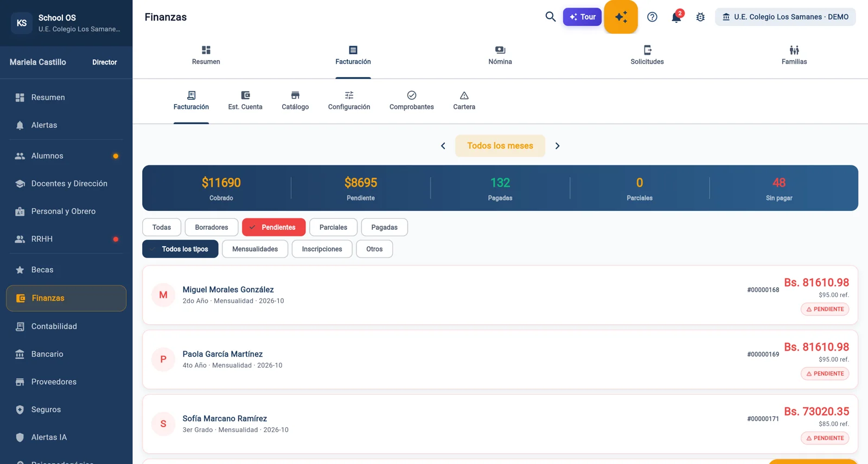Click the bug report icon
This screenshot has height=464, width=868.
click(700, 17)
